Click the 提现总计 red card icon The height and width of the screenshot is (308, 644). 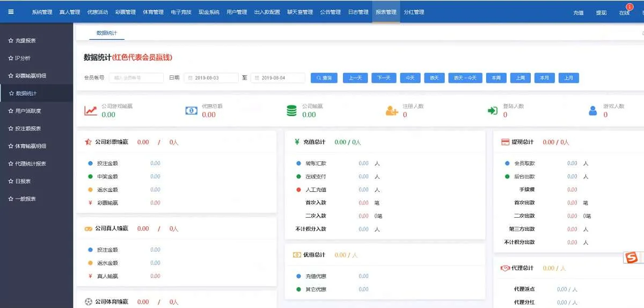click(x=505, y=142)
